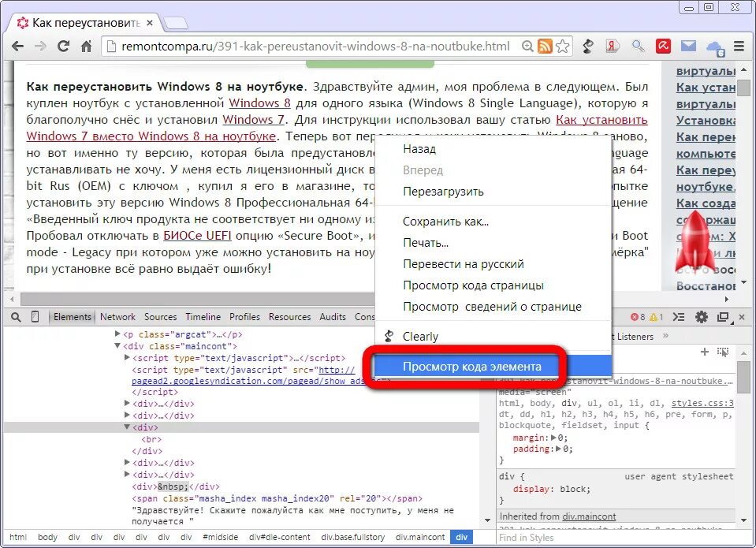Select div#dle-content breadcrumb

click(280, 537)
